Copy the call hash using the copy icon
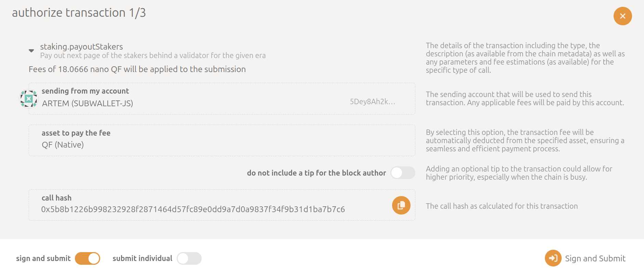The height and width of the screenshot is (275, 644). click(401, 205)
